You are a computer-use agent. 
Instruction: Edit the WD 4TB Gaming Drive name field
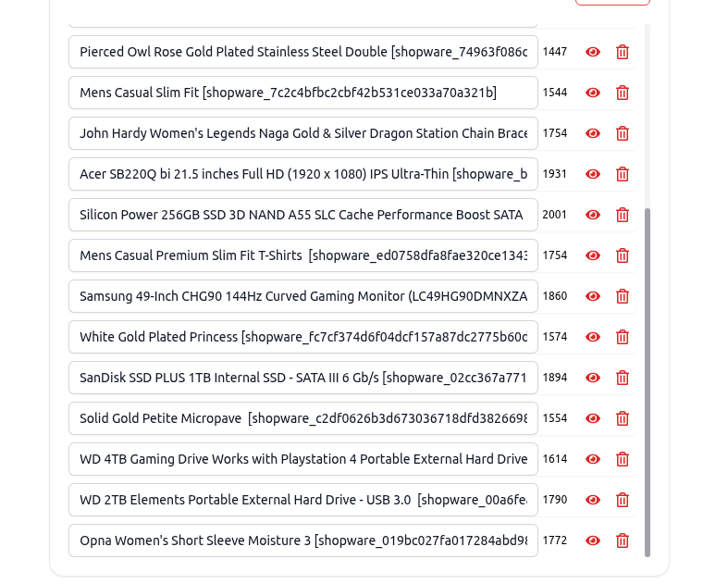click(303, 459)
